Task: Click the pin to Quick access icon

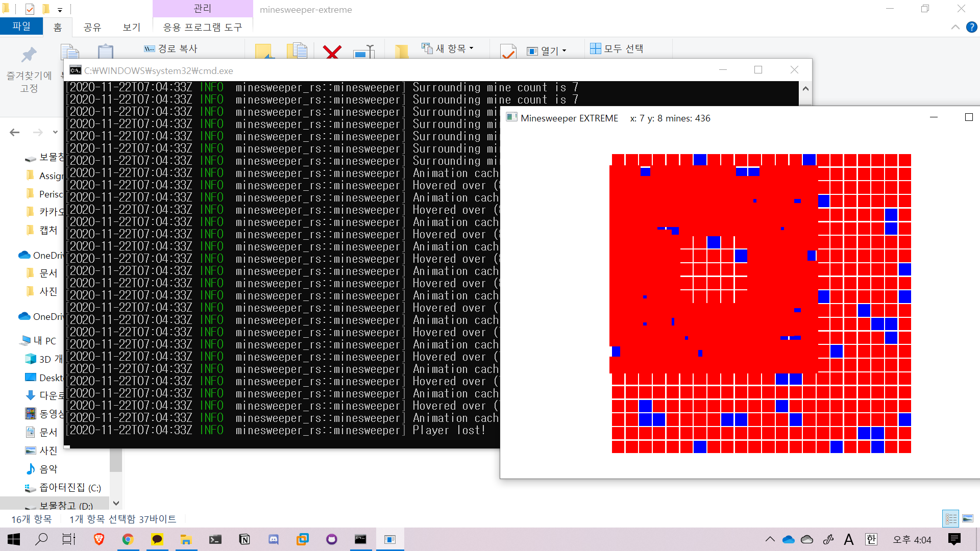Action: [x=29, y=55]
